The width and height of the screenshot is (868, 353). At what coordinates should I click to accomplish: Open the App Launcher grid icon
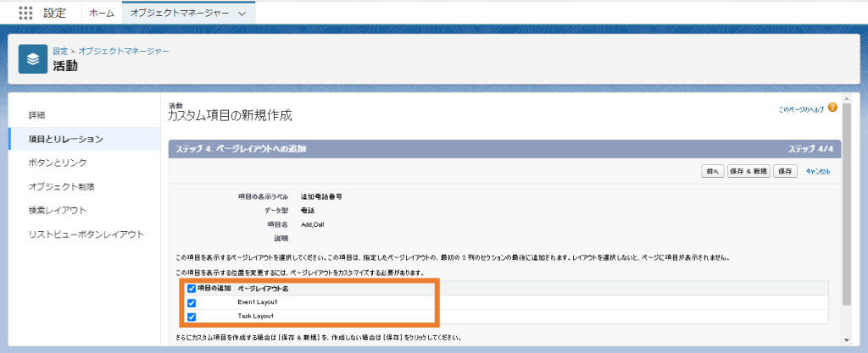25,14
